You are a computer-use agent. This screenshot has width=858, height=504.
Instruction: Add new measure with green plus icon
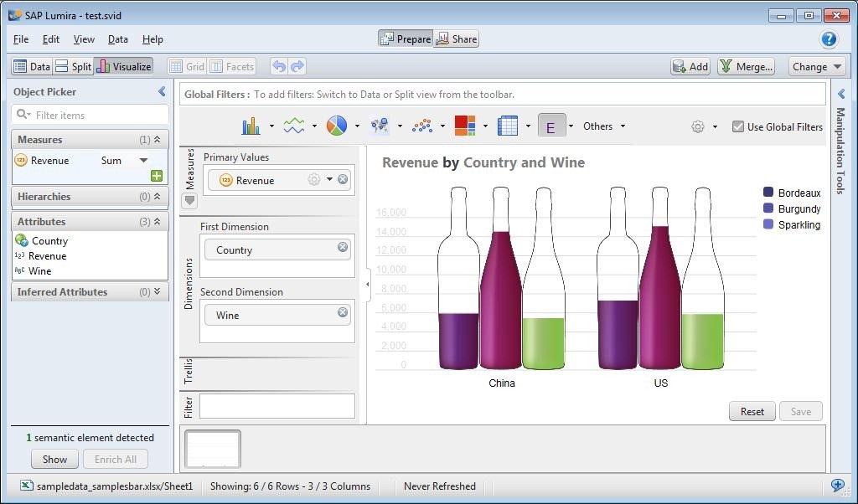tap(157, 176)
